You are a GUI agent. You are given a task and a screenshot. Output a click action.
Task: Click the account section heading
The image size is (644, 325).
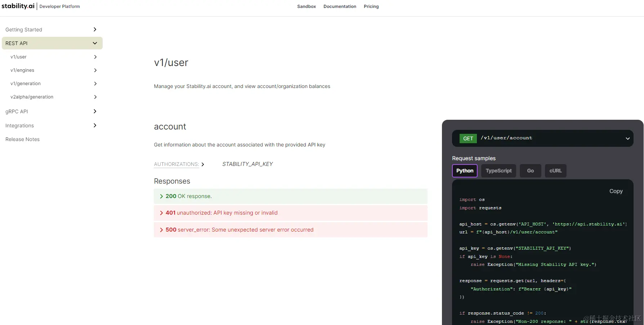click(170, 127)
